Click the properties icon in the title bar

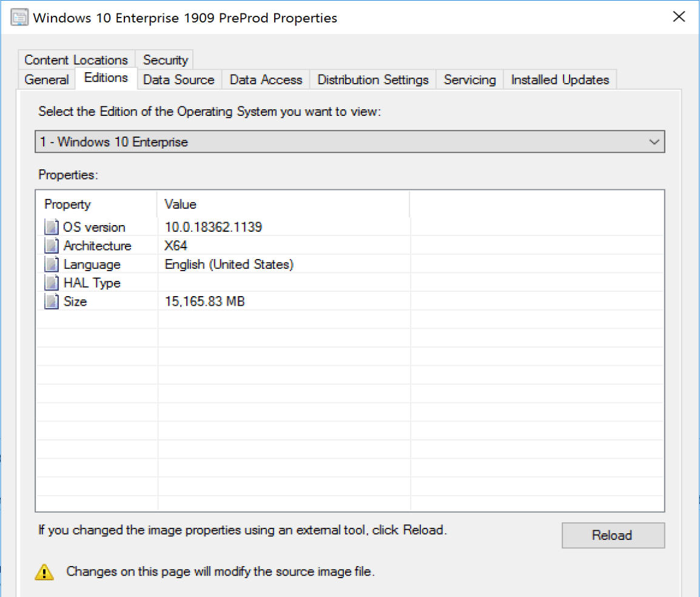click(19, 17)
